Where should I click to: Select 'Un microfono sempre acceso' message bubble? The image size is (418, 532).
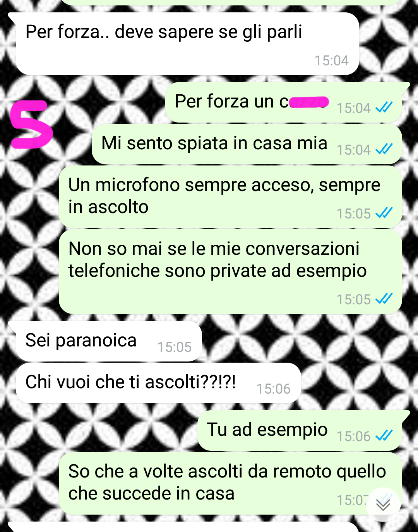(230, 197)
